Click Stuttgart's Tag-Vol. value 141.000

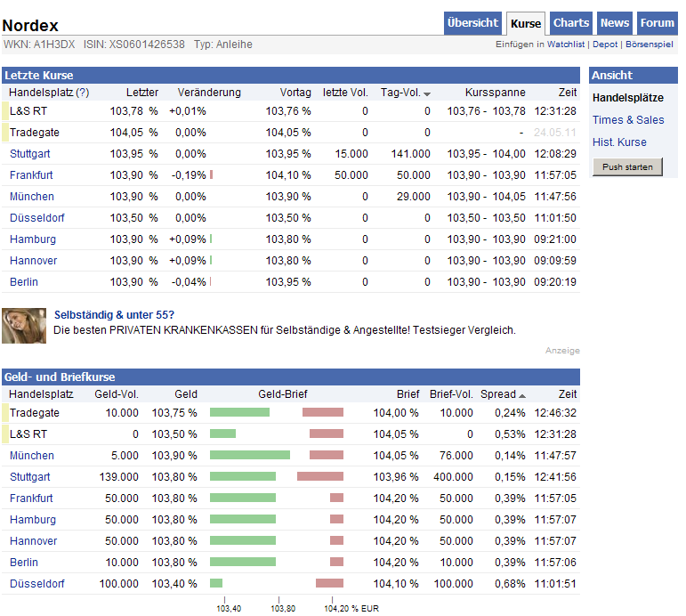coord(410,154)
